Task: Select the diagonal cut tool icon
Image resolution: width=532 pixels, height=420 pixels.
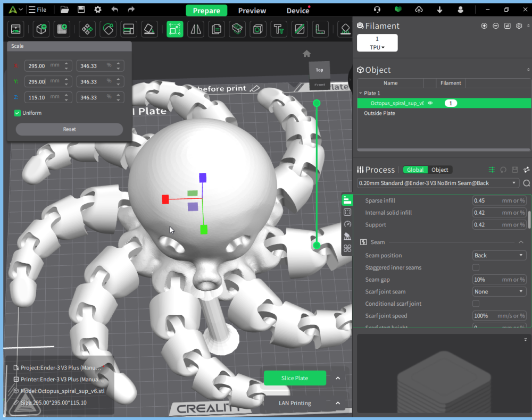Action: 299,29
